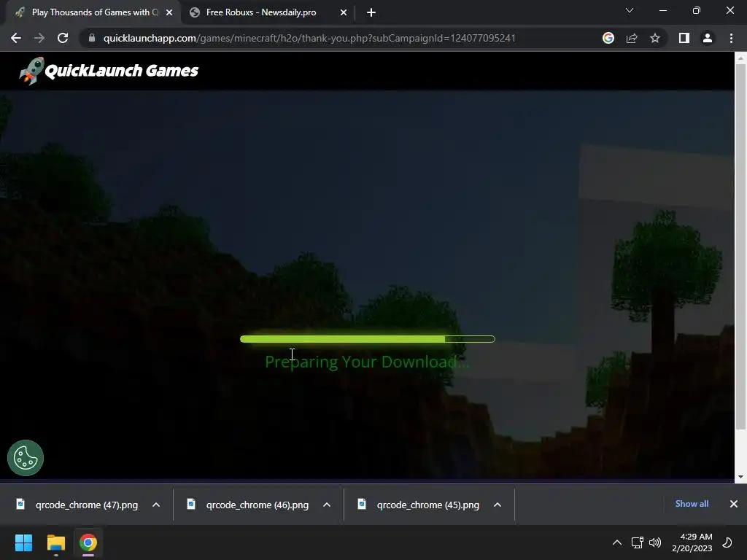Screen dimensions: 747x560
Task: Click 'Preparing Your Download...' text
Action: point(367,362)
